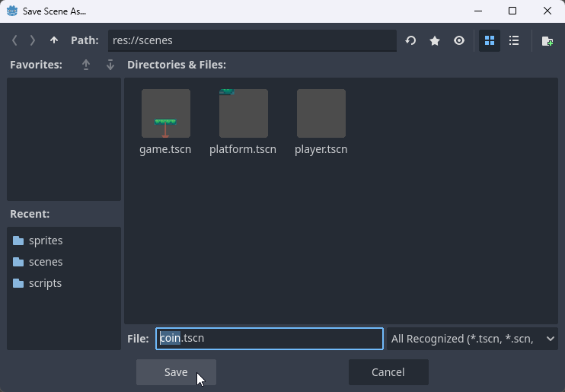Go forward to next folder

pos(32,40)
